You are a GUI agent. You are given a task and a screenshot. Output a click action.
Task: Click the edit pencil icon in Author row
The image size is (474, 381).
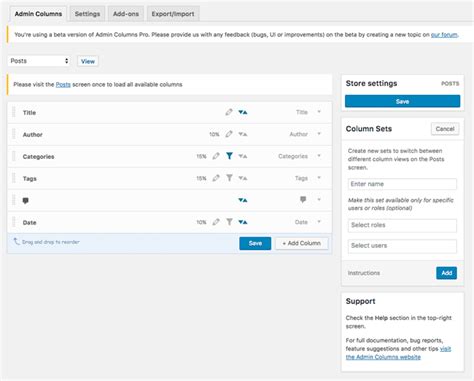[x=229, y=134]
